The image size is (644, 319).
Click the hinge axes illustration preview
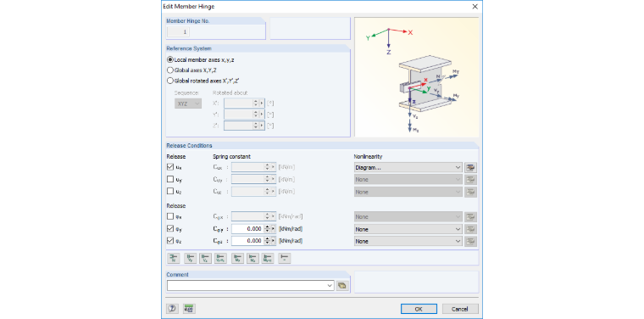click(x=416, y=77)
